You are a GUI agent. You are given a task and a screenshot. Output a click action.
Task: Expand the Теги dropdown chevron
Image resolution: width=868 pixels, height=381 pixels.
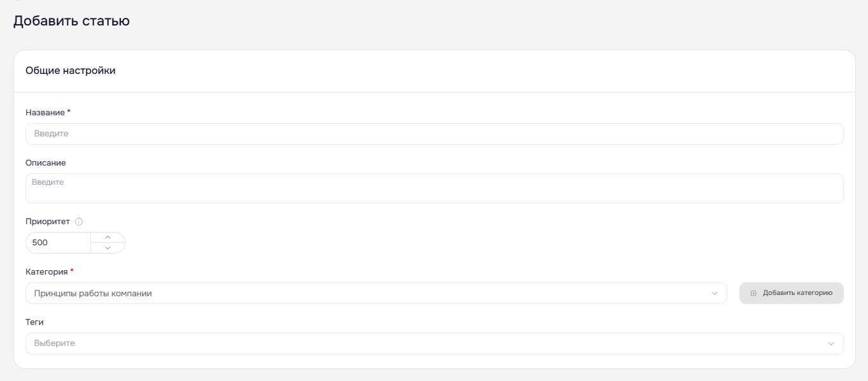pyautogui.click(x=831, y=344)
